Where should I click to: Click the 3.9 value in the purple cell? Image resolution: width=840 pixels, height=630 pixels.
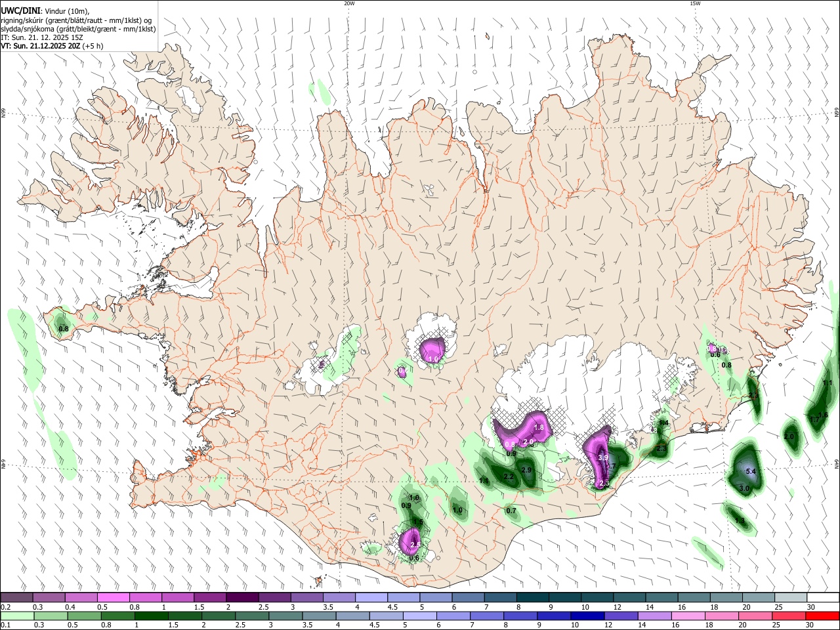[603, 457]
